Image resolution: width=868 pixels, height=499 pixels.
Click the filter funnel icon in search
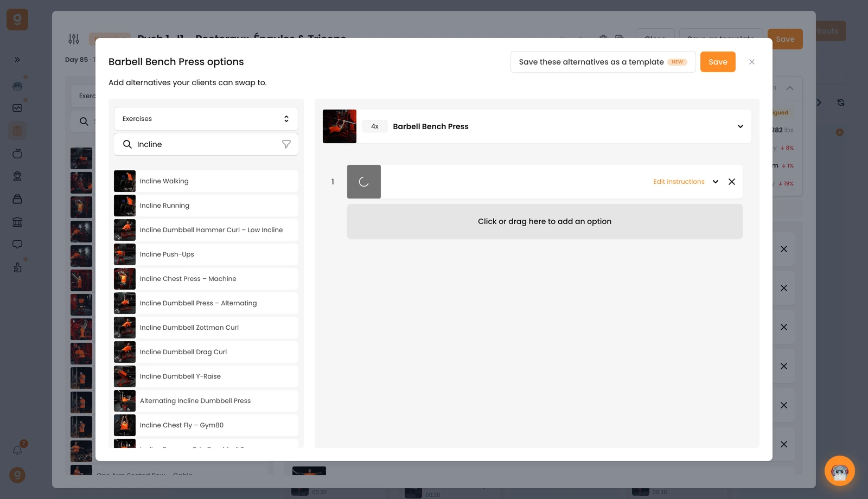(x=286, y=144)
